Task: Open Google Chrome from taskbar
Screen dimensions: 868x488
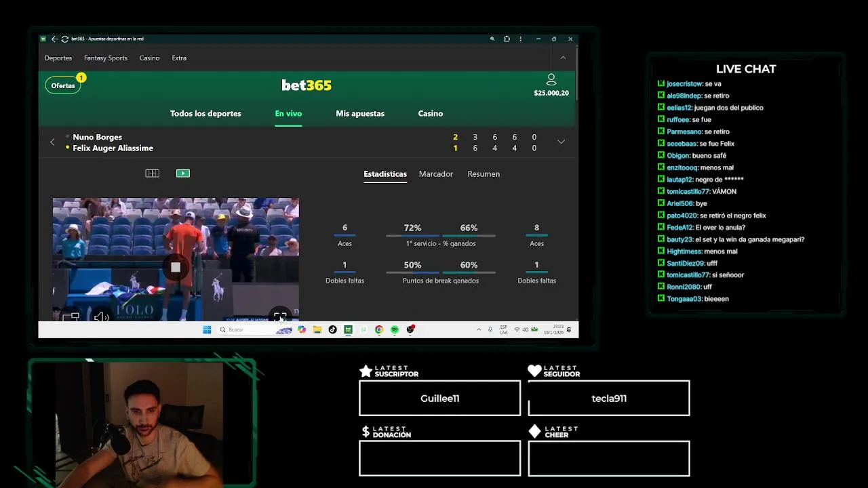Action: pos(379,330)
